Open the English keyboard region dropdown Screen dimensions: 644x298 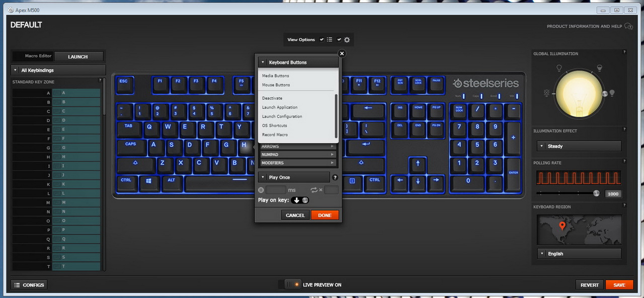click(x=579, y=254)
